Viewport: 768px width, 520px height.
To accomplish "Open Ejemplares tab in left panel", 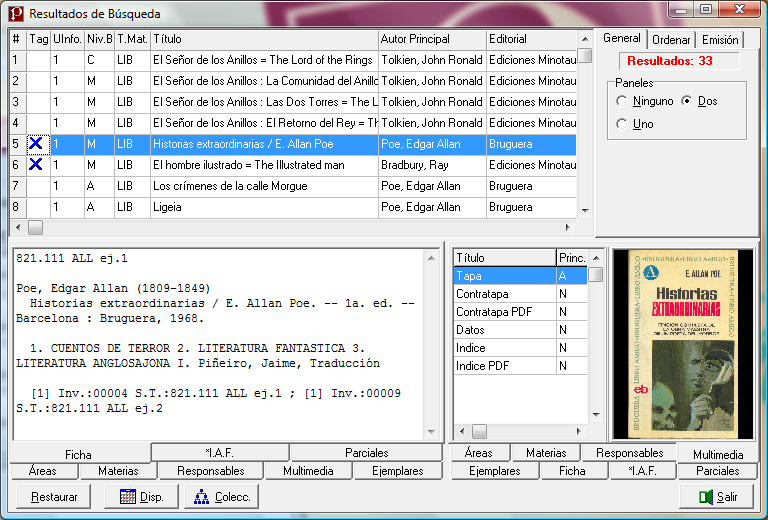I will pos(397,471).
